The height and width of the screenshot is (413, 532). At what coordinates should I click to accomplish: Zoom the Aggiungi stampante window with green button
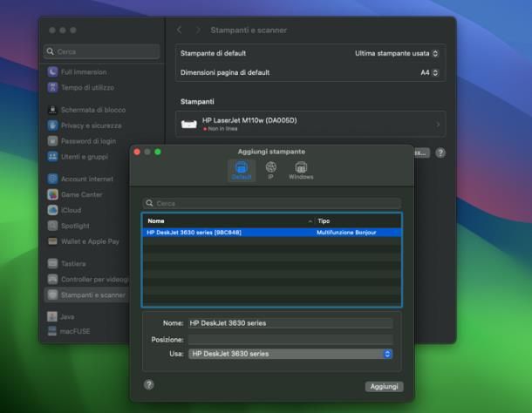[158, 152]
